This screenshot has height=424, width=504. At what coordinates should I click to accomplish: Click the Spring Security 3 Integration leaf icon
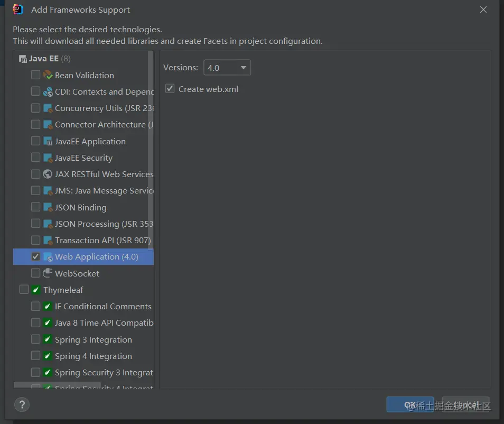(48, 372)
